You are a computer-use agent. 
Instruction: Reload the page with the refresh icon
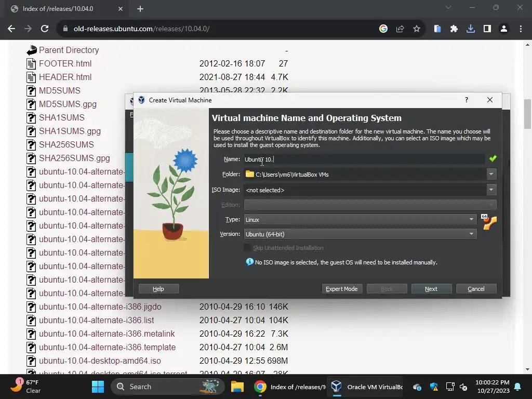(x=45, y=29)
